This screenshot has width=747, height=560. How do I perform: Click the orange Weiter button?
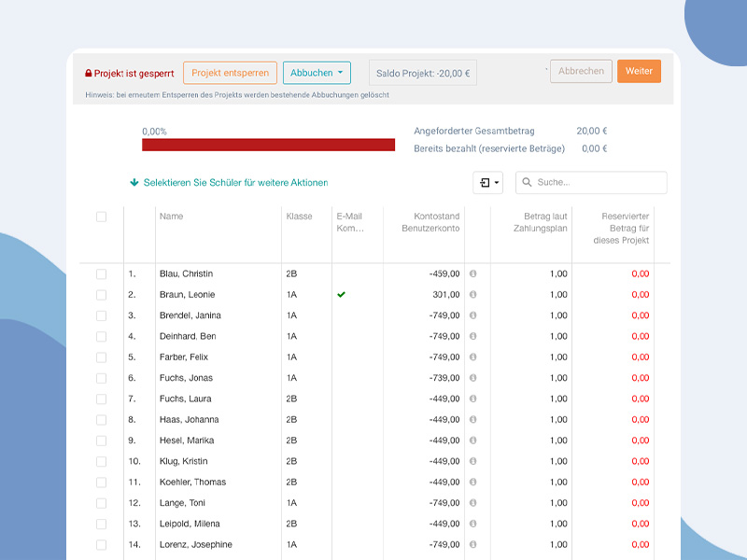(639, 71)
